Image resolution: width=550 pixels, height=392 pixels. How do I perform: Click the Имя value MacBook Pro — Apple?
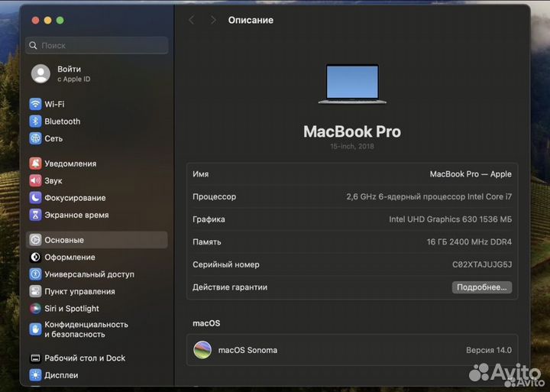[x=471, y=174]
